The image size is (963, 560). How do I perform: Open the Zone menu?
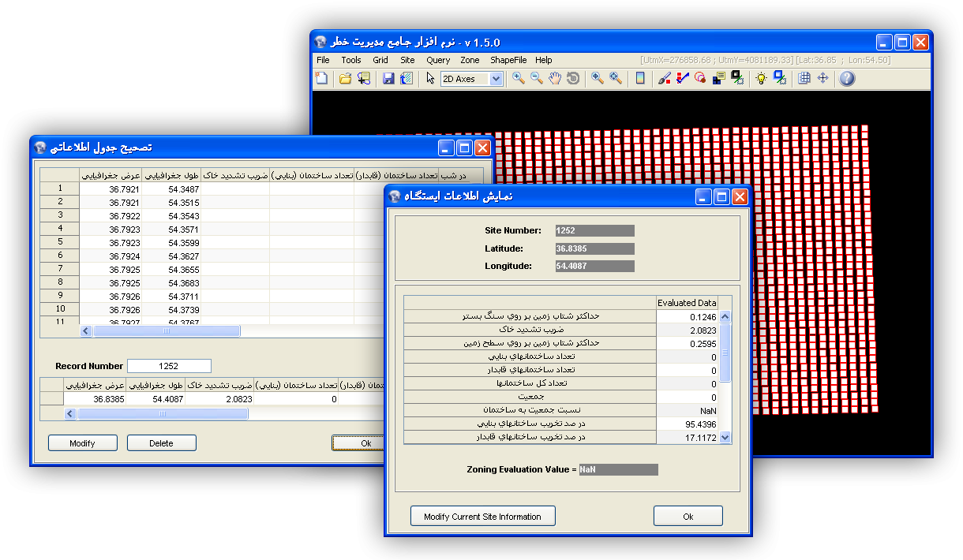coord(470,60)
